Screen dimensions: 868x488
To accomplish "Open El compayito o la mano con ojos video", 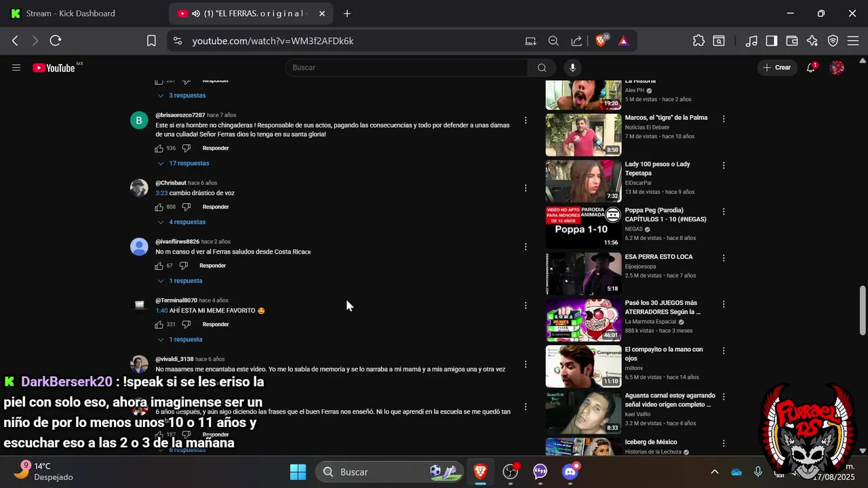I will pos(583,366).
